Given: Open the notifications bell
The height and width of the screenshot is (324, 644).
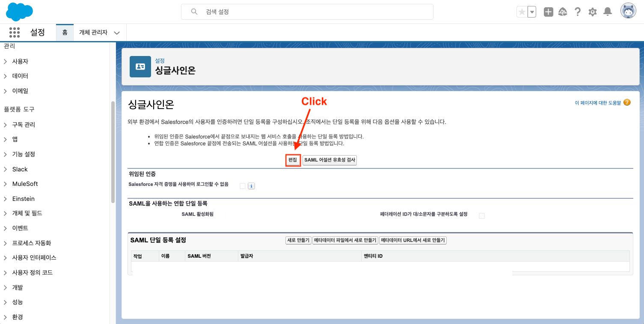Looking at the screenshot, I should point(607,12).
